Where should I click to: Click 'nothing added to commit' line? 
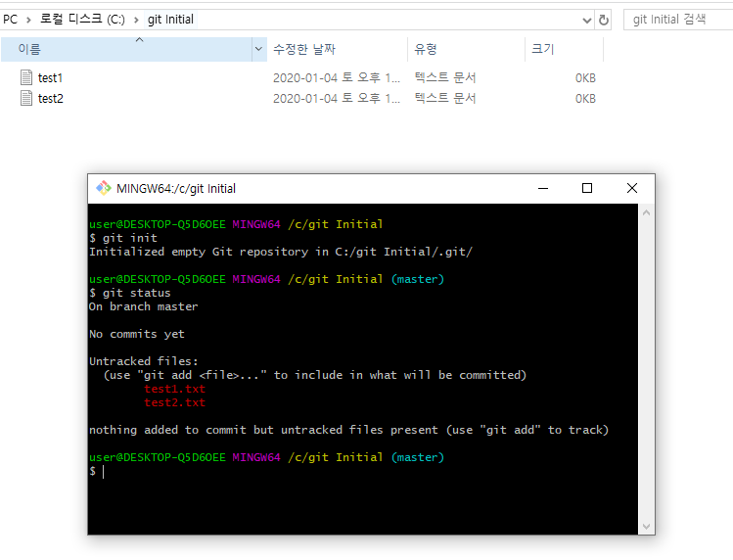point(348,430)
